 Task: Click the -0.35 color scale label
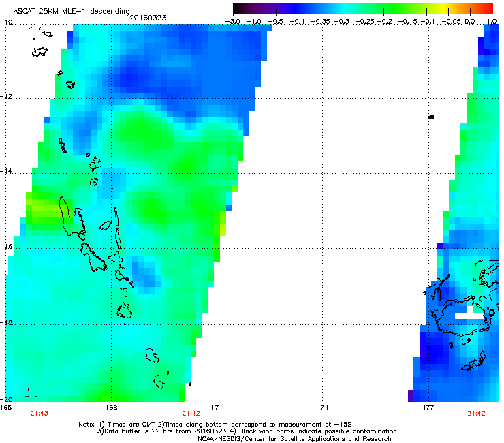tap(320, 22)
